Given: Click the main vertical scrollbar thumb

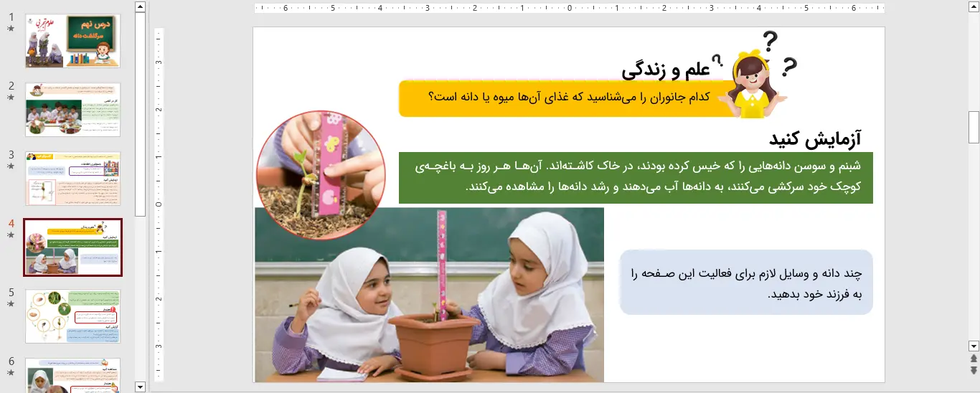Looking at the screenshot, I should tap(974, 127).
